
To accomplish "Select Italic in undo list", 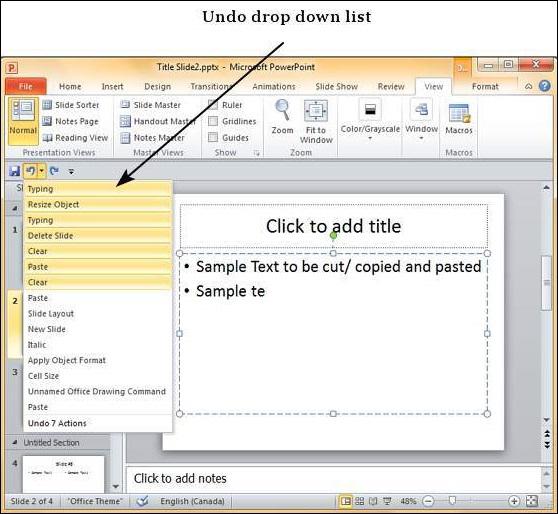I will click(98, 345).
